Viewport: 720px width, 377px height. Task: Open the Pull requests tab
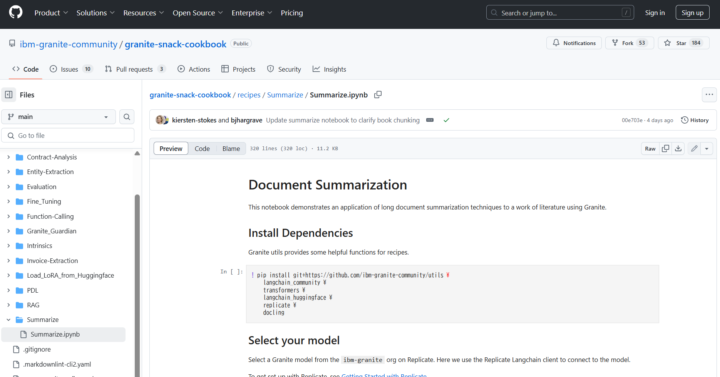[135, 69]
